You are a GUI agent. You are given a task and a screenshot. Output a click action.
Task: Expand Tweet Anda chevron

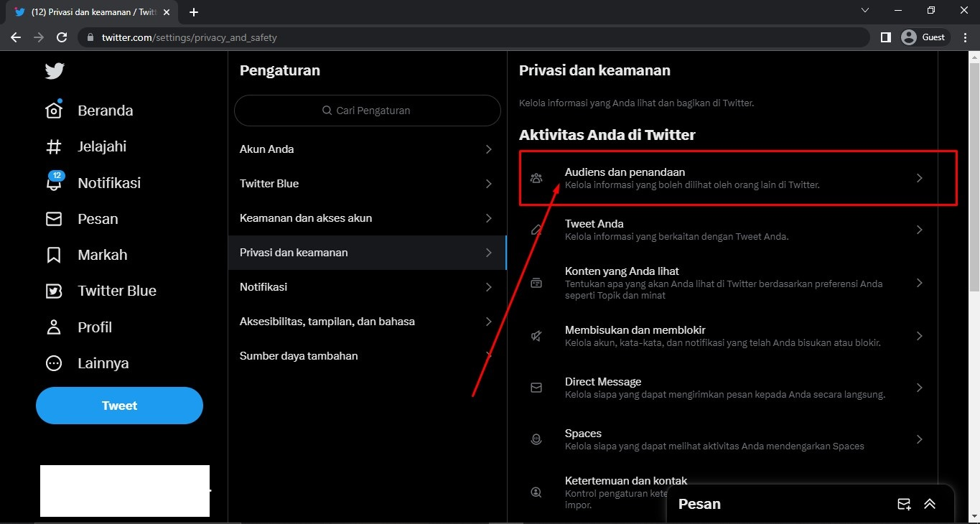pos(920,230)
